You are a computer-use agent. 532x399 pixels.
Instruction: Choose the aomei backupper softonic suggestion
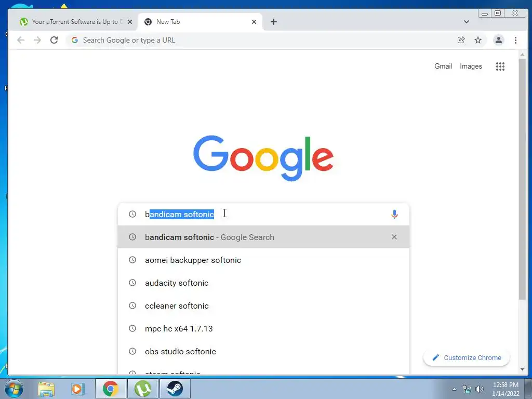(263, 260)
